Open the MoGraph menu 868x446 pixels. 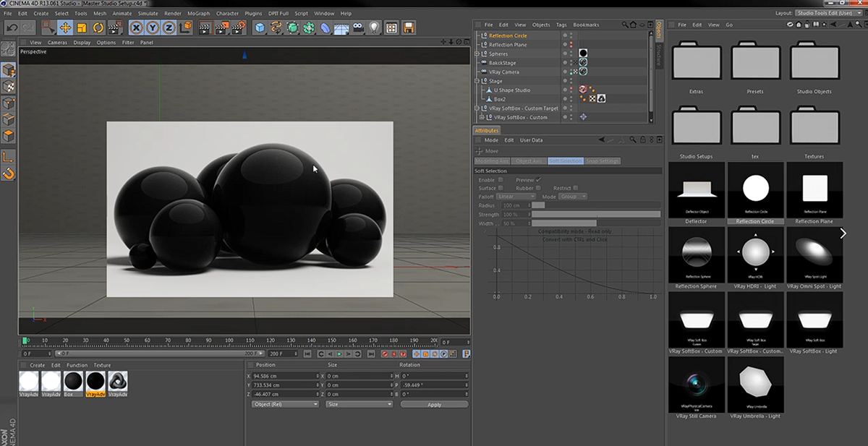(199, 13)
